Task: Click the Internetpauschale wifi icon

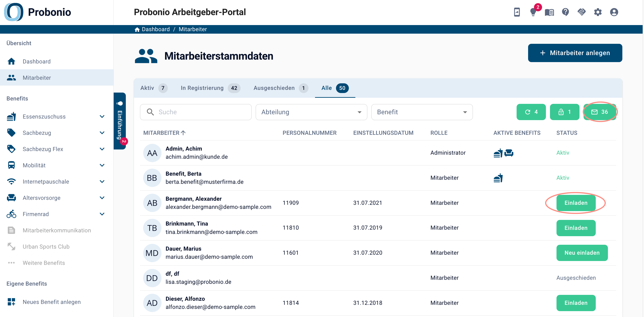Action: click(x=11, y=182)
